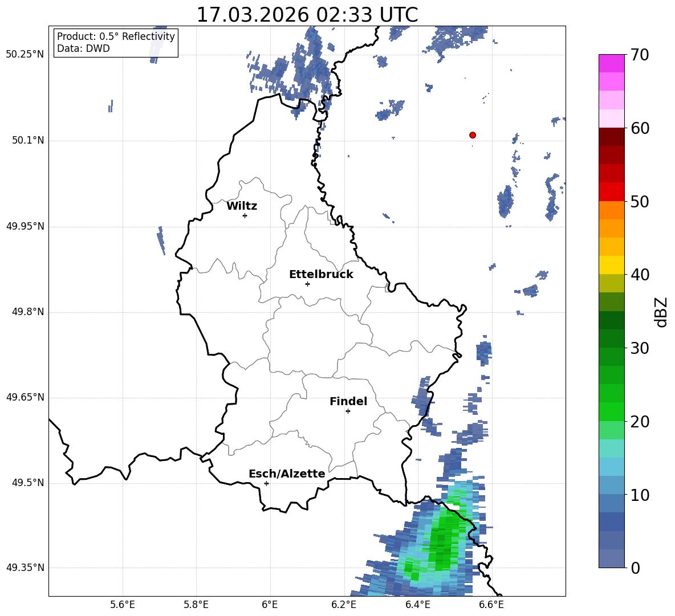
Task: Click the colorbar tick label 40
Action: (x=640, y=275)
